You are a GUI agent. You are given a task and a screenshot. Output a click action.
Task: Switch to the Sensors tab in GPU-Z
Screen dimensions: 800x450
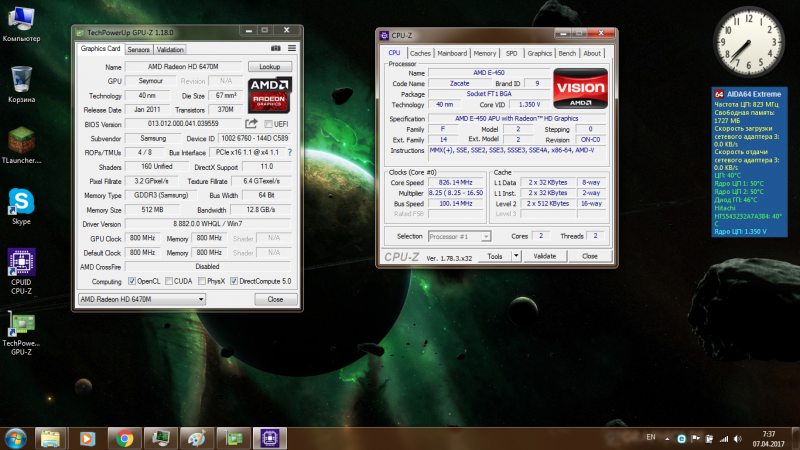pos(138,49)
